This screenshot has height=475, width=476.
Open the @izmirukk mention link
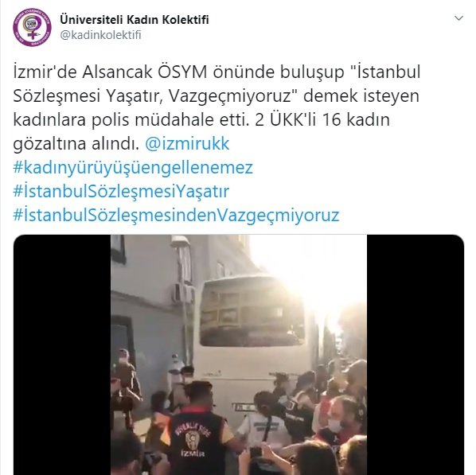tap(187, 143)
